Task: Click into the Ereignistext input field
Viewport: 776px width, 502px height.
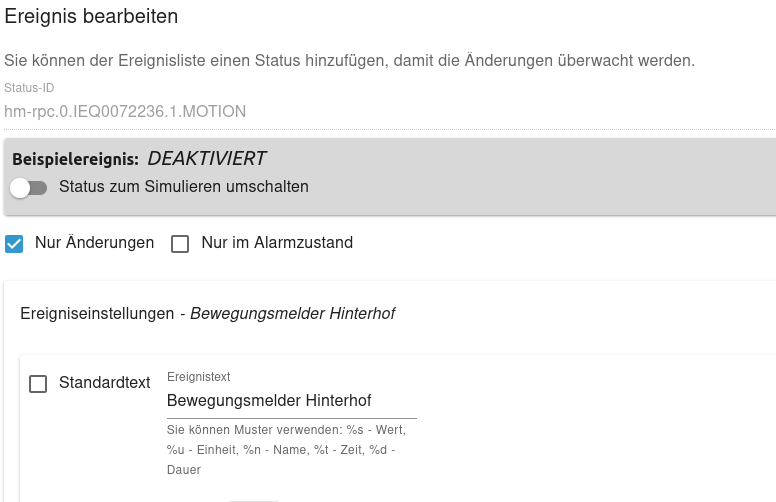Action: (x=291, y=401)
